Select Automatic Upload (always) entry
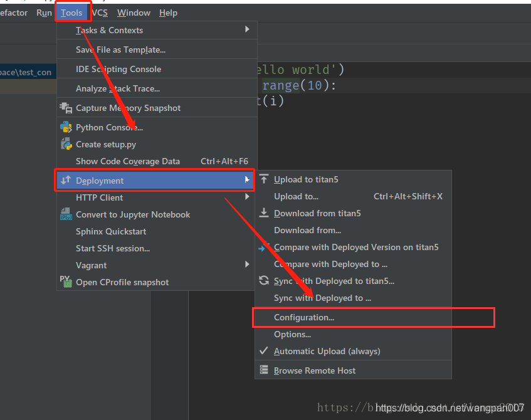The height and width of the screenshot is (420, 531). click(353, 351)
